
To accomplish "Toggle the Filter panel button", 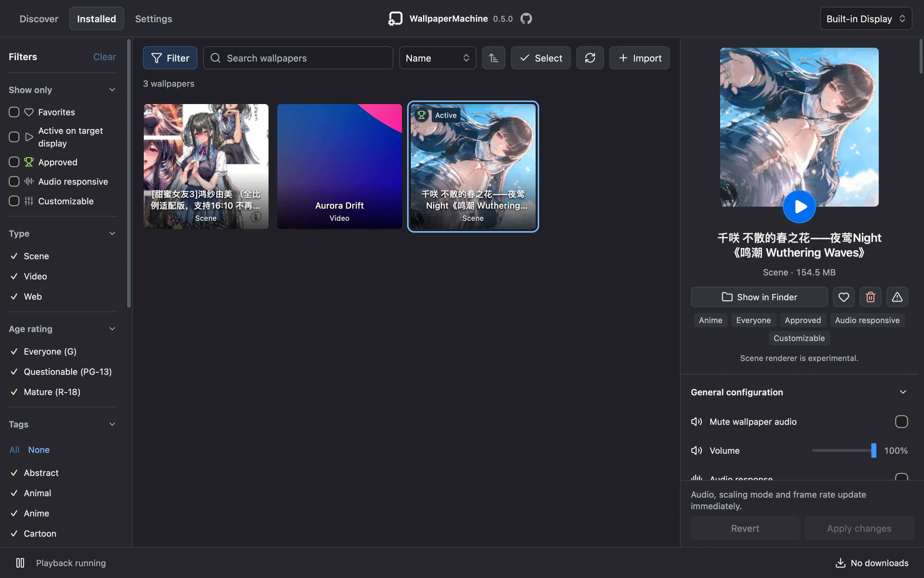I will tap(170, 58).
